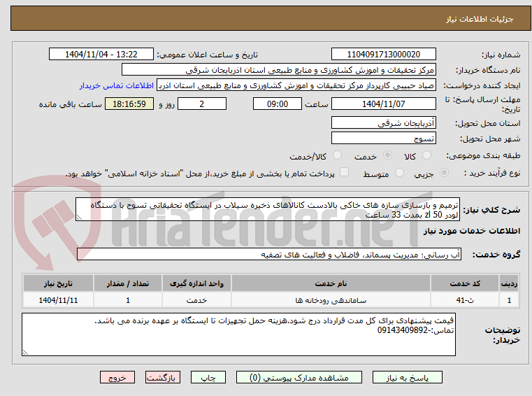Click the ساماندهی رودخانه ها service name cell
Image resolution: width=532 pixels, height=396 pixels.
pos(331,300)
